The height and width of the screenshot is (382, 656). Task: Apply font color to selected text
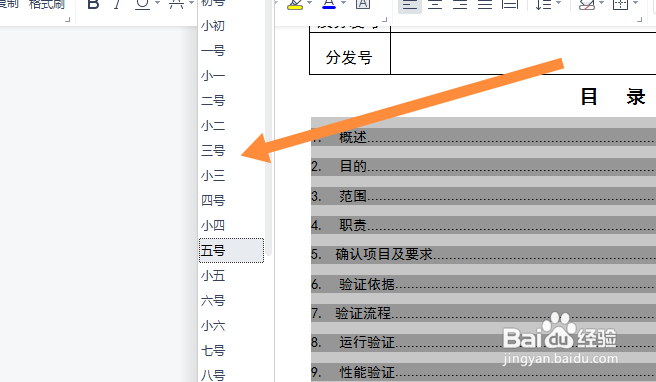click(x=329, y=4)
